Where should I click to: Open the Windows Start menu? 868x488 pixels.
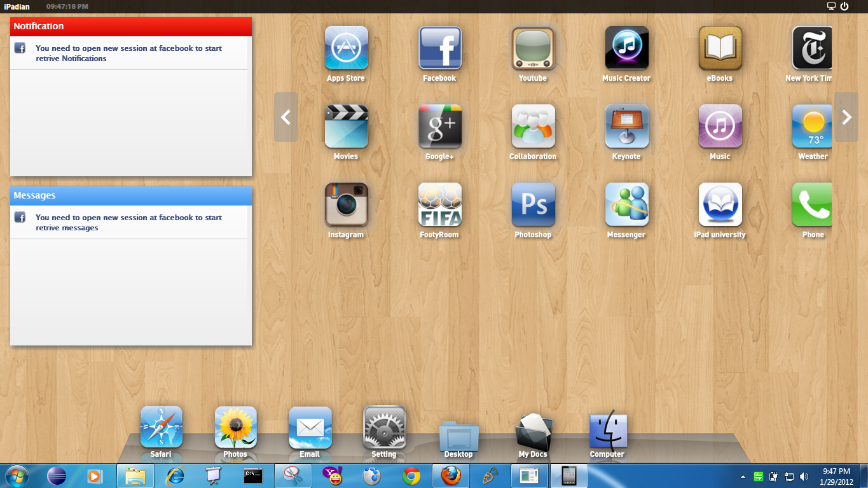(x=16, y=476)
